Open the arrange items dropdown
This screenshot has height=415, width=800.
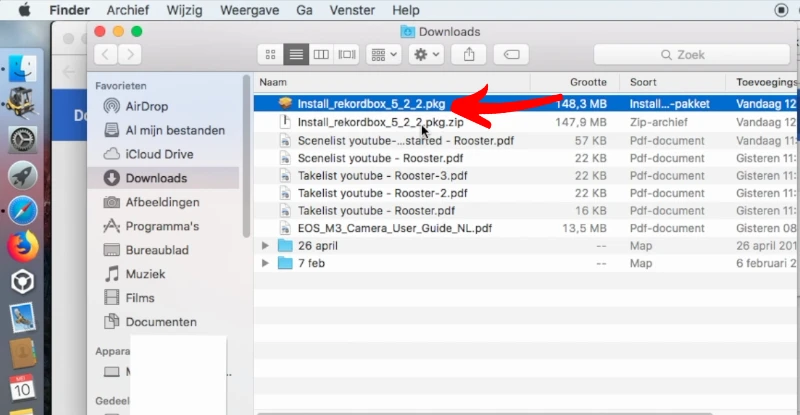(x=384, y=54)
